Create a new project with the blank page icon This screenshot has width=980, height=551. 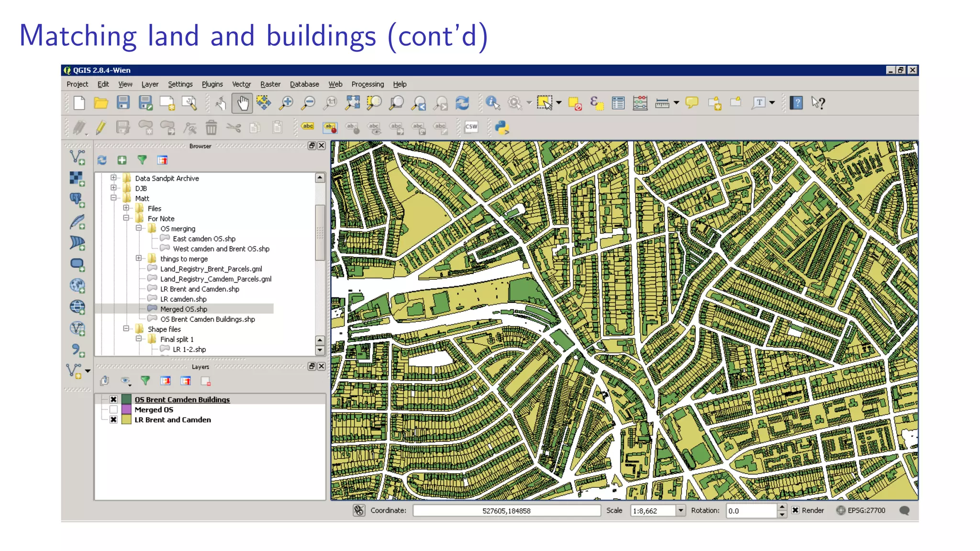pos(79,103)
